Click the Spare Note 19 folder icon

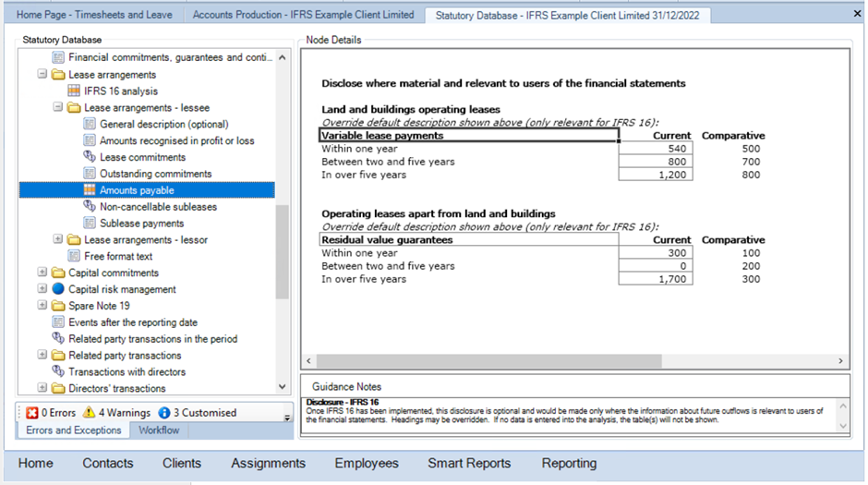pyautogui.click(x=58, y=306)
